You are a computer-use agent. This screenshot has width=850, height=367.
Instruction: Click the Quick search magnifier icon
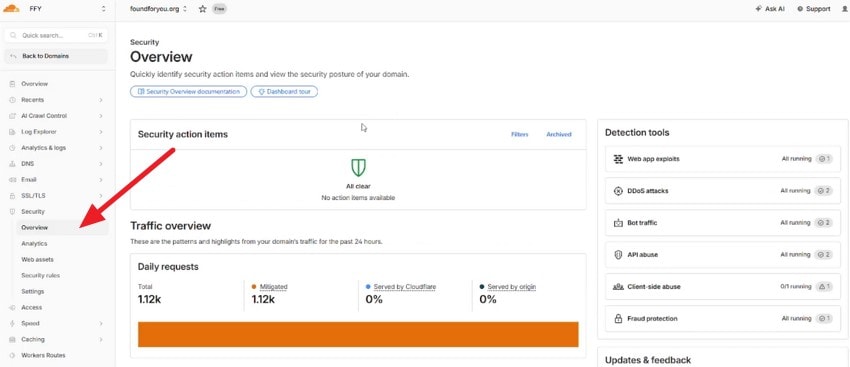(14, 35)
